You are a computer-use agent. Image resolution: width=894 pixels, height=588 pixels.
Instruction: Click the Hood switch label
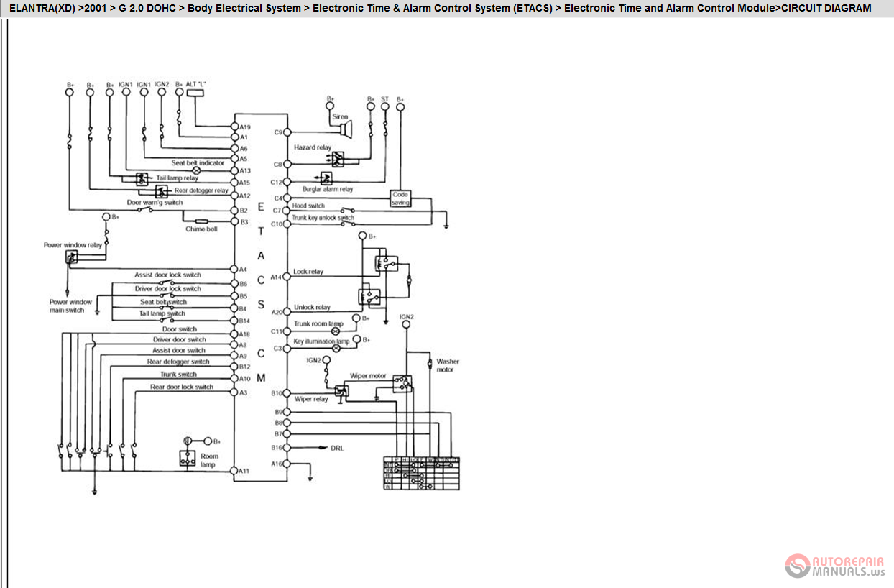pyautogui.click(x=308, y=206)
